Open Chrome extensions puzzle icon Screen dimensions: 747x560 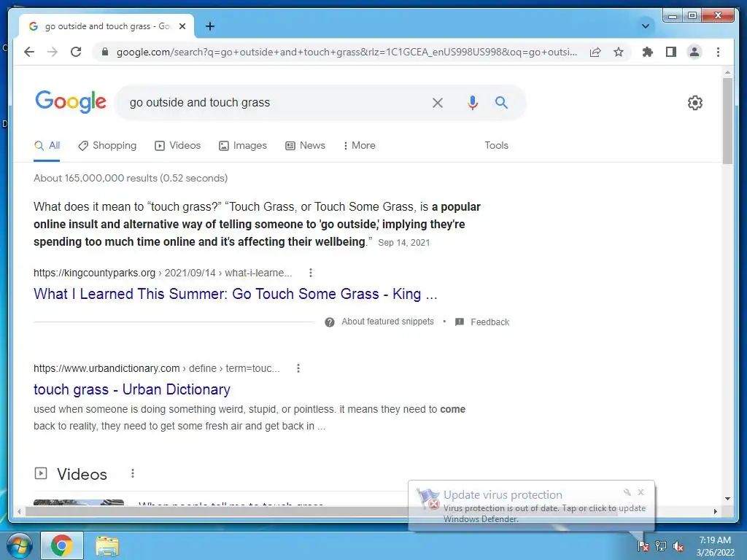pos(648,52)
